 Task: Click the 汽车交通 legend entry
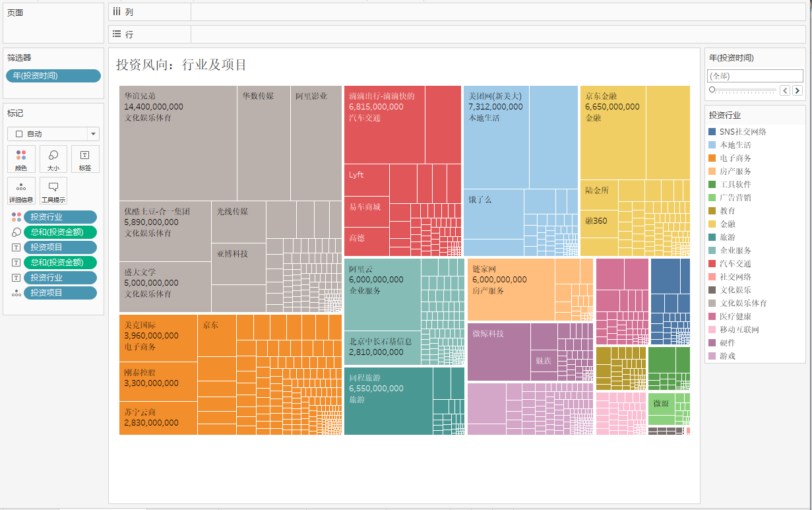[735, 264]
